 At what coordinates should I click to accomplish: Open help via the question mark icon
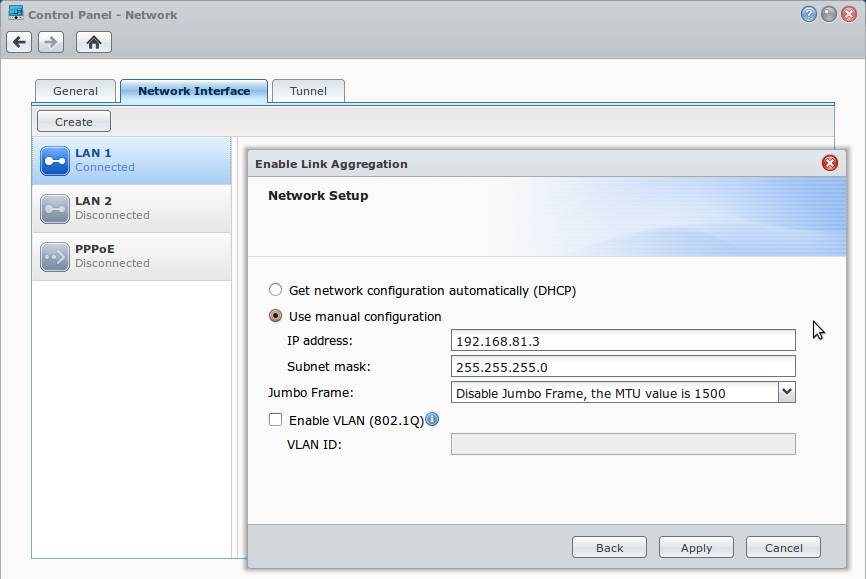(x=809, y=14)
